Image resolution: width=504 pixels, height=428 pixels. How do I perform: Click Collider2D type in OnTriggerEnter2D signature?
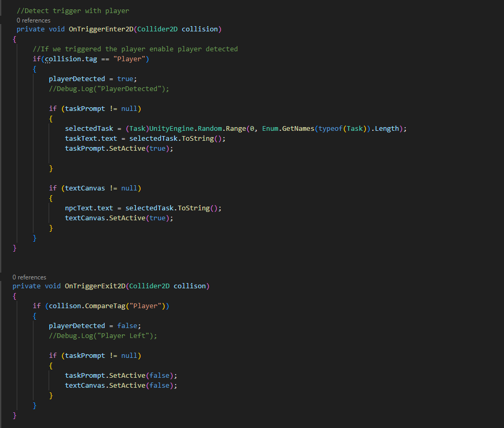point(157,29)
